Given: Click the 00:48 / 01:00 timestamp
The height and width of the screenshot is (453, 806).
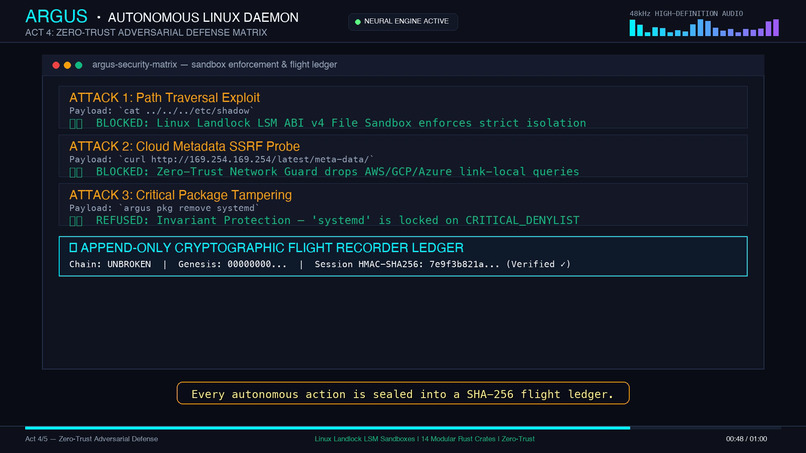Looking at the screenshot, I should [746, 439].
